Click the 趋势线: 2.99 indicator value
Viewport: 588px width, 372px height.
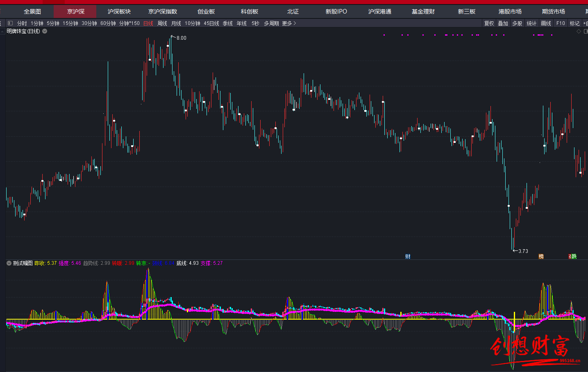tap(96, 263)
